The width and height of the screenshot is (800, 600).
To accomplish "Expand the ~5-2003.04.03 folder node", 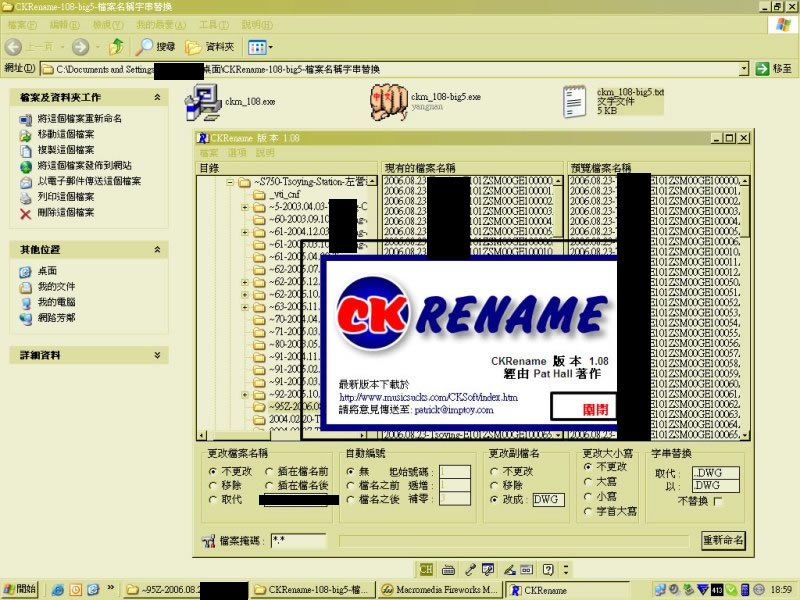I will click(245, 207).
